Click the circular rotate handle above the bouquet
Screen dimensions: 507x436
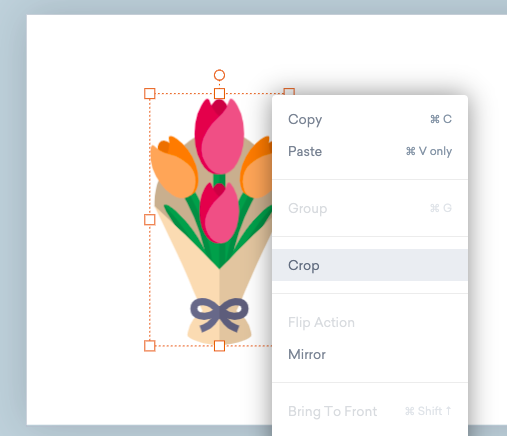[219, 75]
